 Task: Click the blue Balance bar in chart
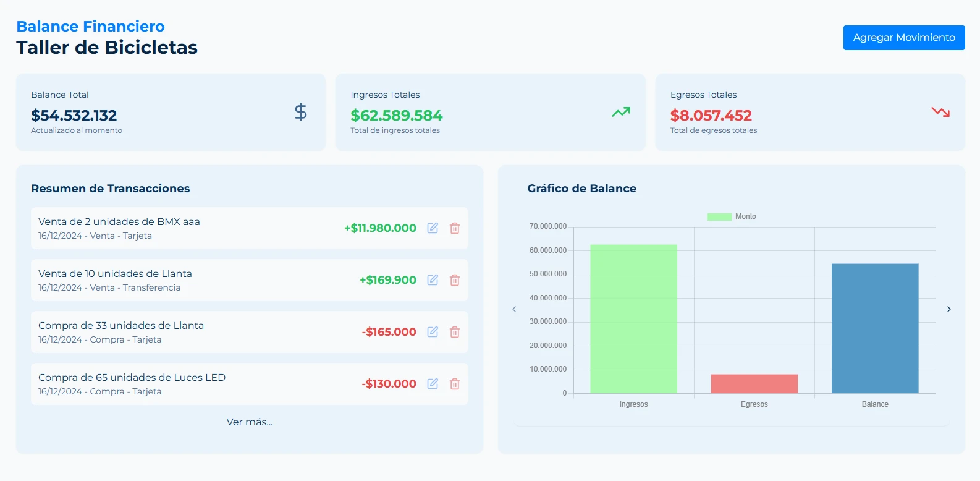(x=875, y=328)
